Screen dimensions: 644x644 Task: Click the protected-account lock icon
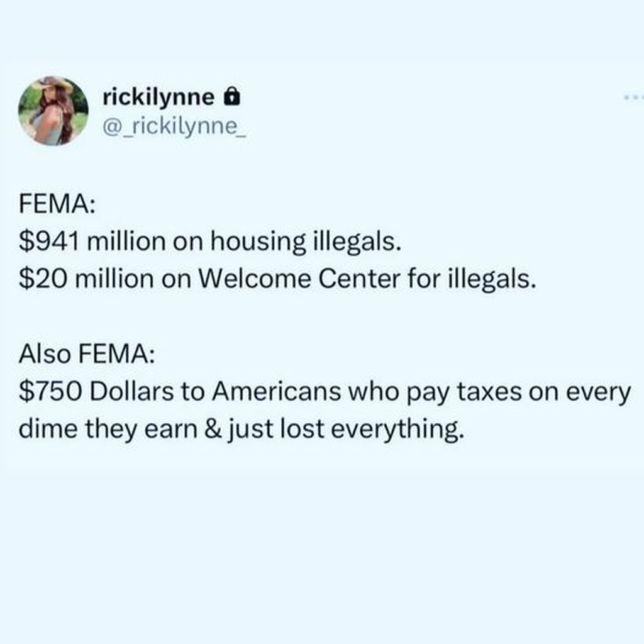pyautogui.click(x=232, y=97)
